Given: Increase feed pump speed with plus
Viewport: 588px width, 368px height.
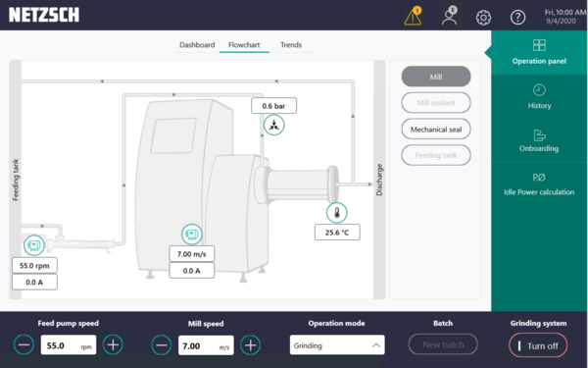Looking at the screenshot, I should coord(113,344).
